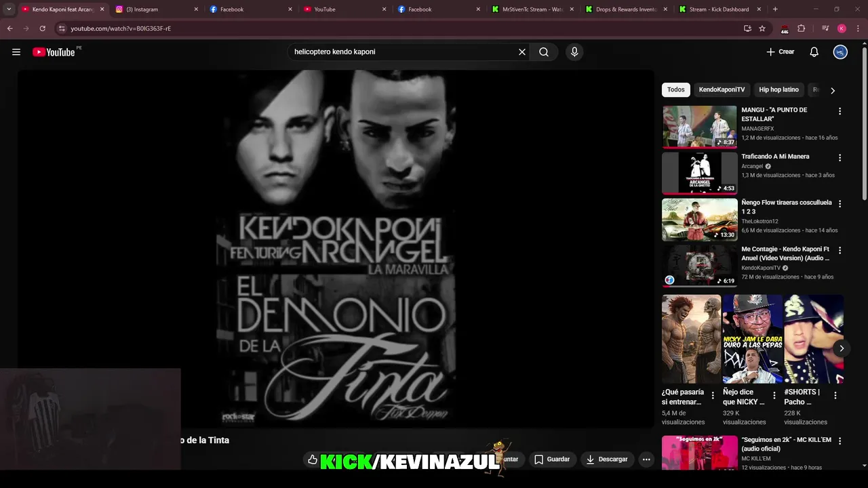Select the Hip hop latino filter chip

click(778, 89)
